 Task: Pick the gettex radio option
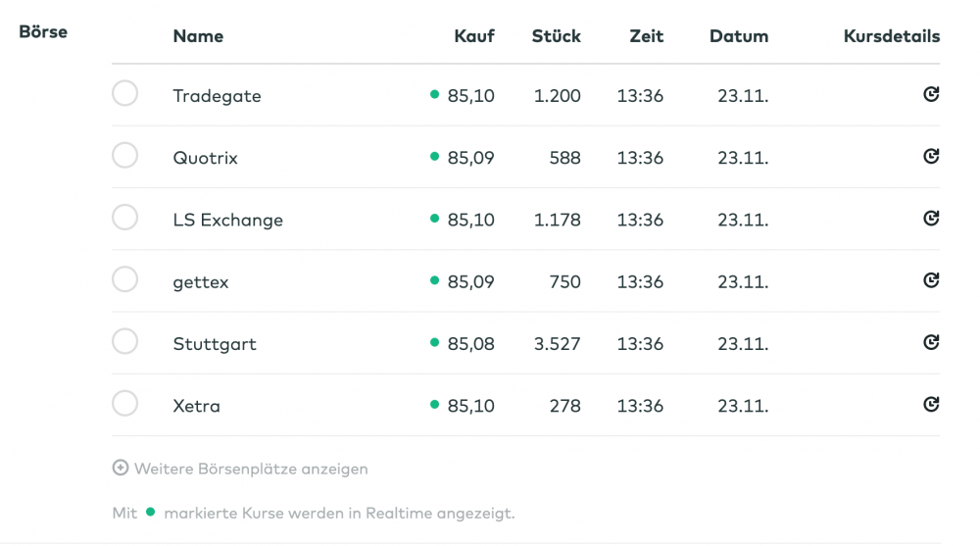124,280
